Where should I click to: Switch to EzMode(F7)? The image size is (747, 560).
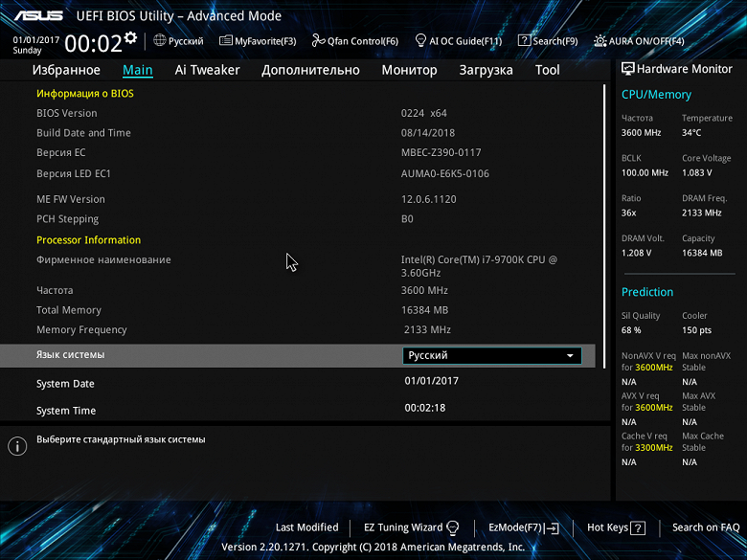524,527
